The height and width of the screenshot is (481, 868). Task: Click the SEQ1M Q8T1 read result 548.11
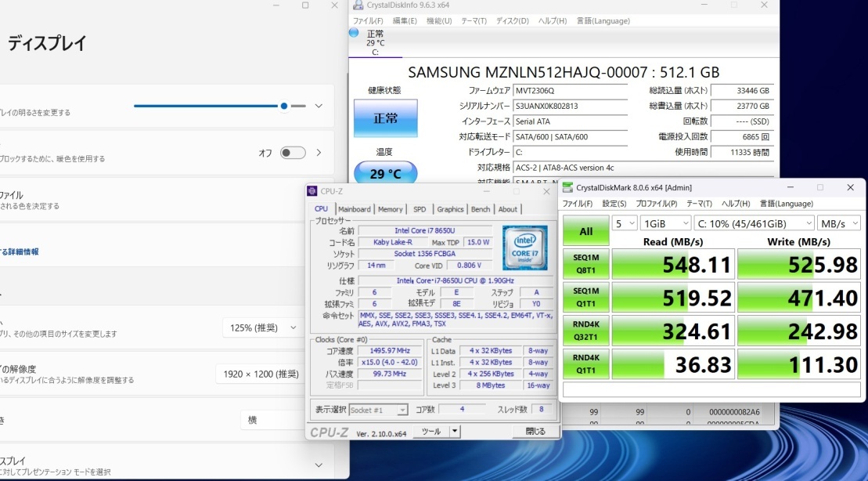tap(673, 264)
